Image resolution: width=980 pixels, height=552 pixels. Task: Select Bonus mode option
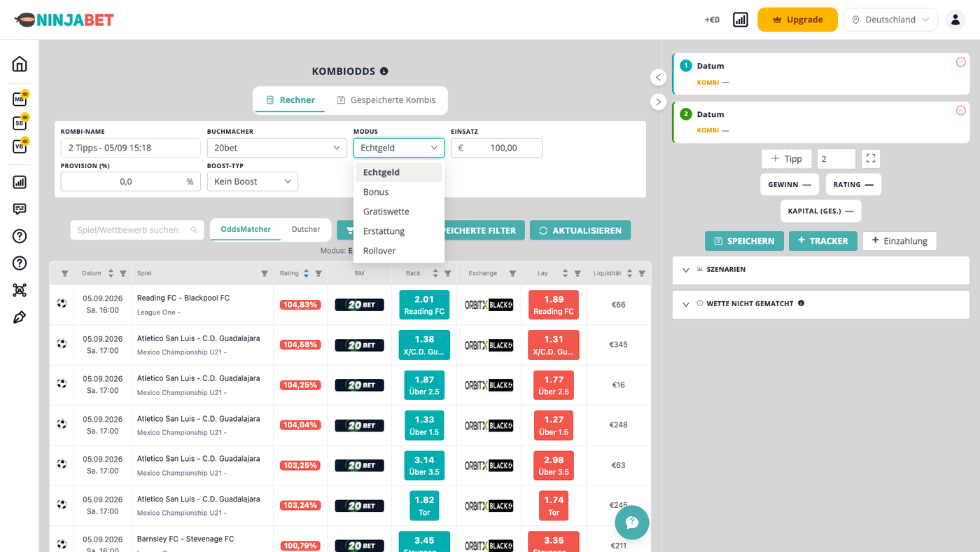tap(399, 192)
